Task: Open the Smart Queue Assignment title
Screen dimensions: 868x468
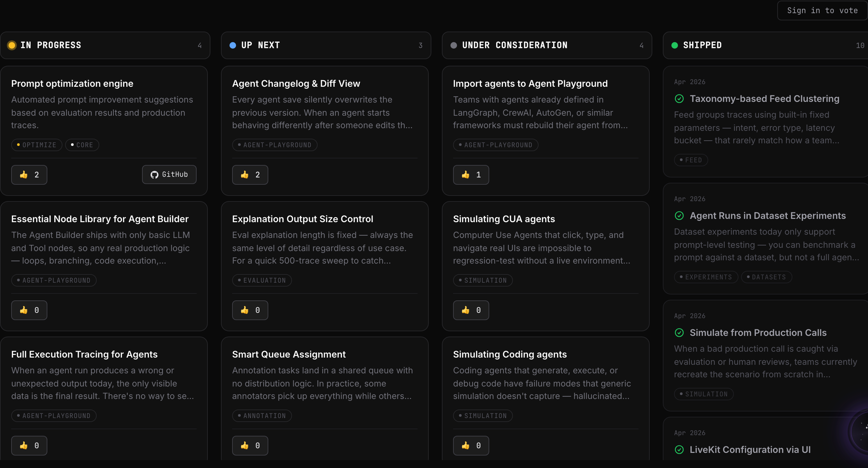Action: pyautogui.click(x=289, y=355)
